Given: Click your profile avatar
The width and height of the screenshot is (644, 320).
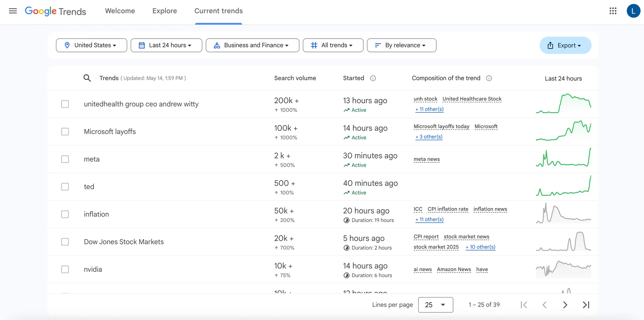Looking at the screenshot, I should (x=634, y=11).
